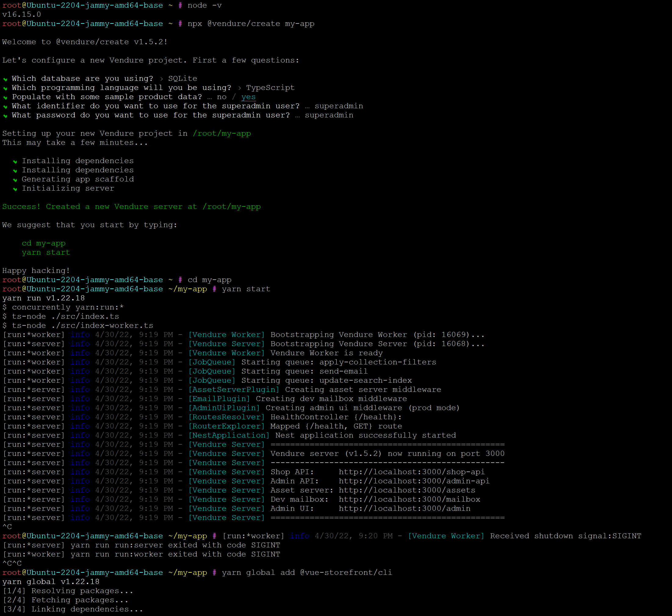Click the chevron beside 'Populate with some sample product data?'
Viewport: 672px width, 616px height.
pyautogui.click(x=5, y=98)
